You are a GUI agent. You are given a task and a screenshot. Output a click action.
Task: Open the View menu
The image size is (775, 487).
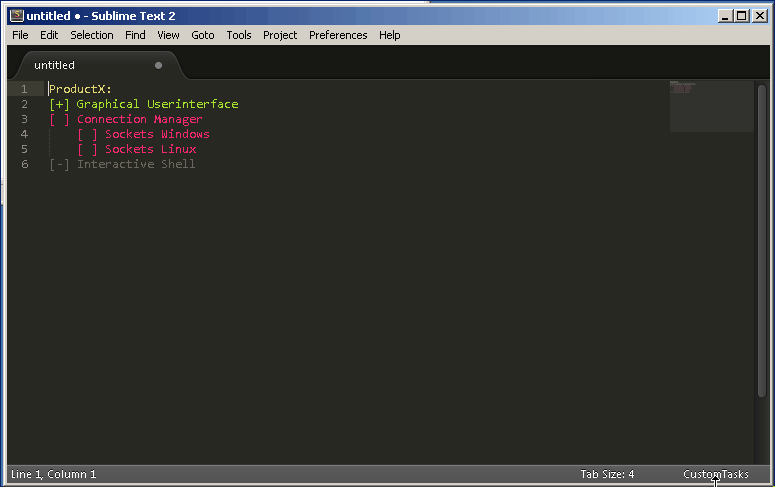tap(168, 35)
